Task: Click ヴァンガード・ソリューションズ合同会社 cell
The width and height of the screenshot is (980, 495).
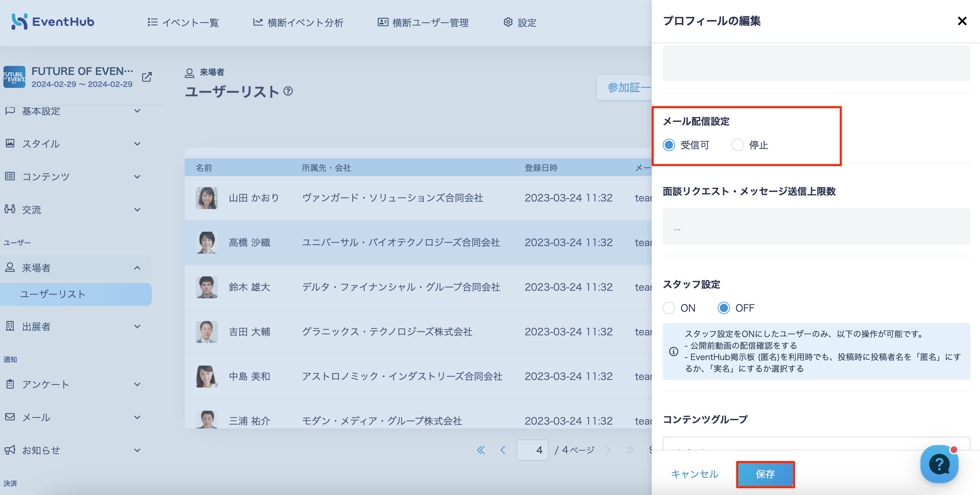Action: (x=392, y=198)
